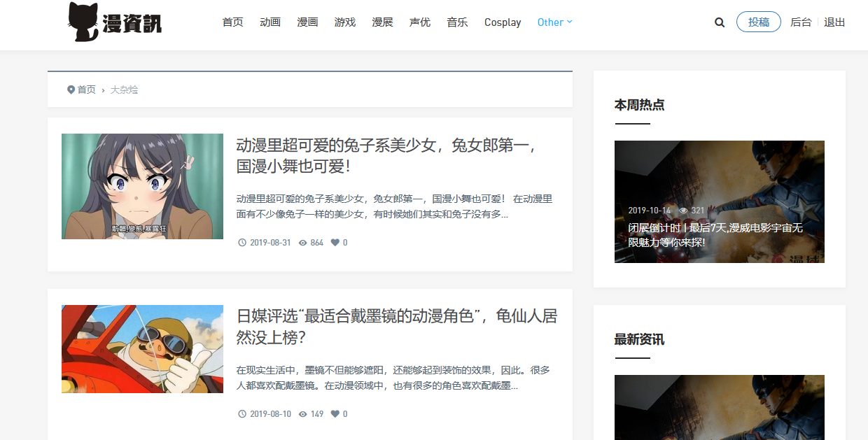The width and height of the screenshot is (868, 440).
Task: Open the 动画 menu item
Action: click(x=270, y=22)
